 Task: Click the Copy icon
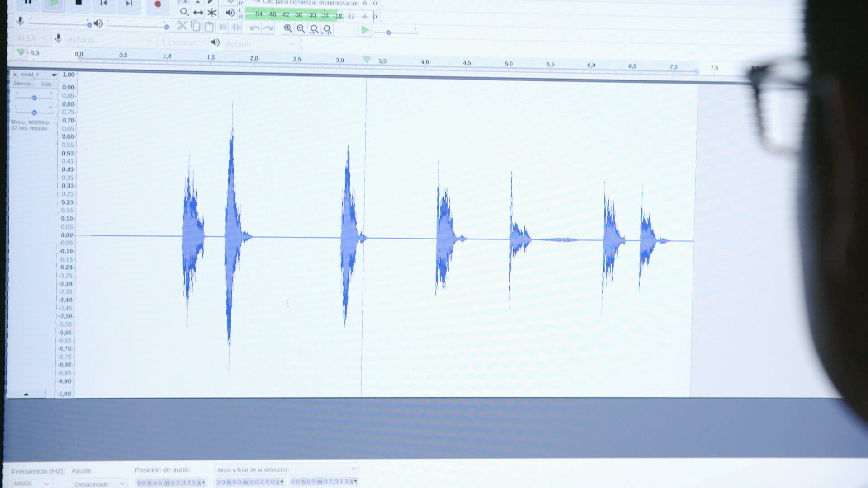click(196, 26)
